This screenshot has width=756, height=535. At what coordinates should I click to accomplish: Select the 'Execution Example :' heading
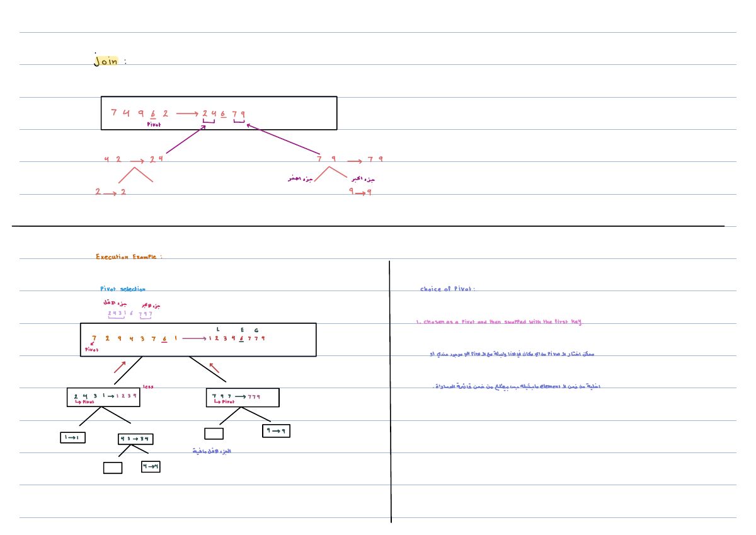[x=129, y=257]
